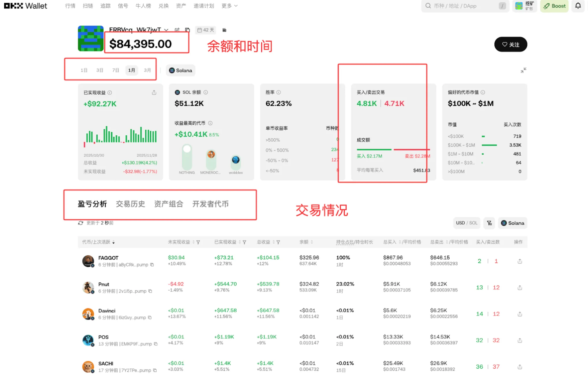588x383 pixels.
Task: Collapse the stats panel with shrink arrows icon
Action: (523, 70)
